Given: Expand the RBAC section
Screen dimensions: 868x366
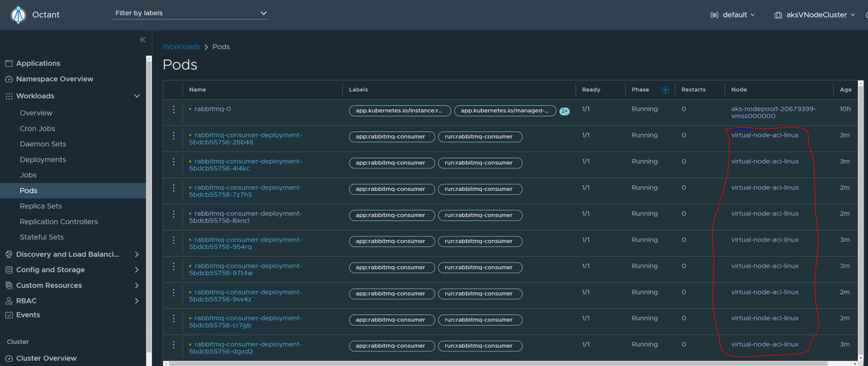Looking at the screenshot, I should (137, 301).
